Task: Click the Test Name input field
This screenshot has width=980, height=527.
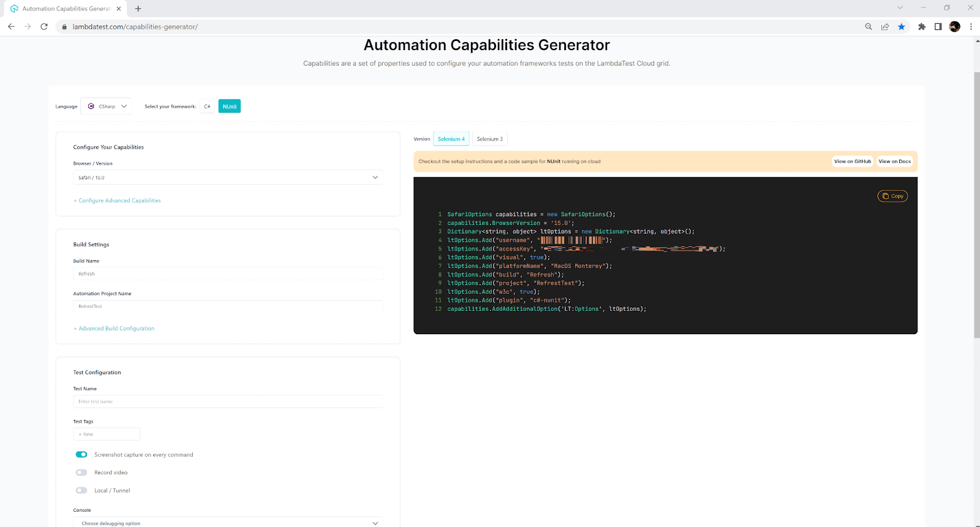Action: tap(228, 402)
